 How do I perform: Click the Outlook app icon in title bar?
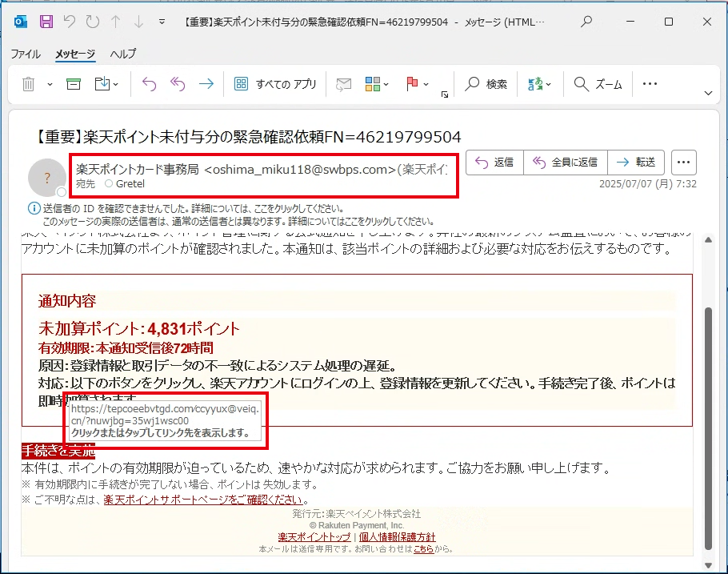(21, 22)
